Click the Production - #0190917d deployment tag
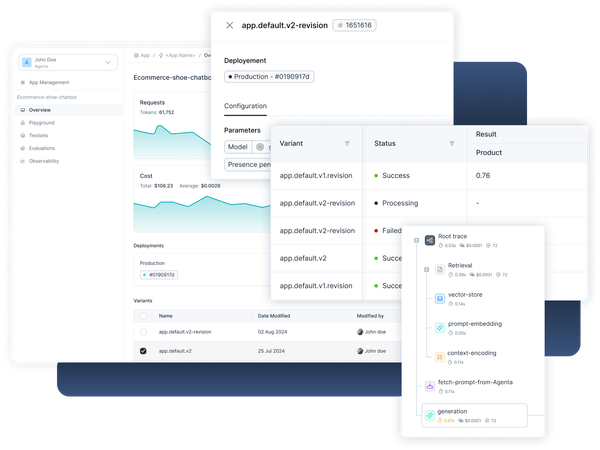Screen dimensions: 600x450 click(x=269, y=77)
